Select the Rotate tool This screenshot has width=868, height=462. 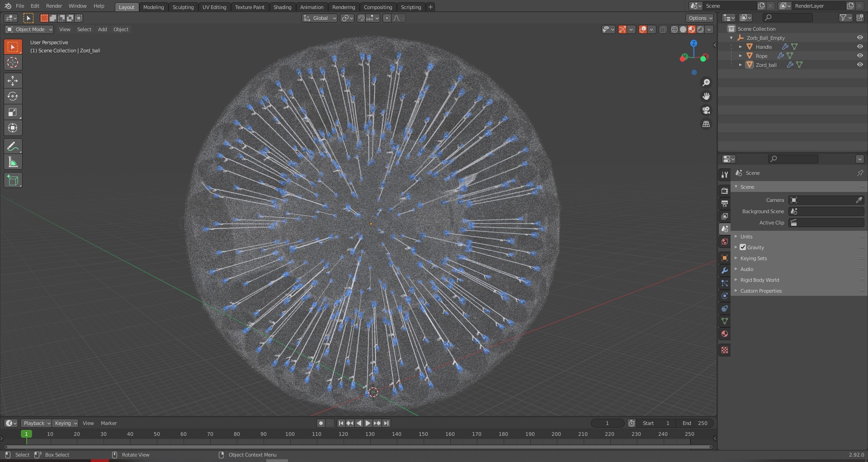coord(13,97)
